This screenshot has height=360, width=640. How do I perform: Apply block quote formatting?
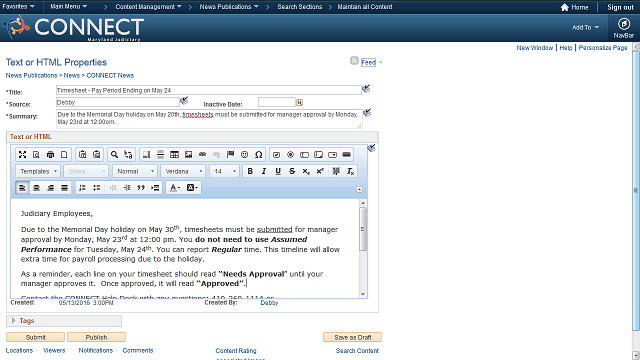[x=141, y=188]
